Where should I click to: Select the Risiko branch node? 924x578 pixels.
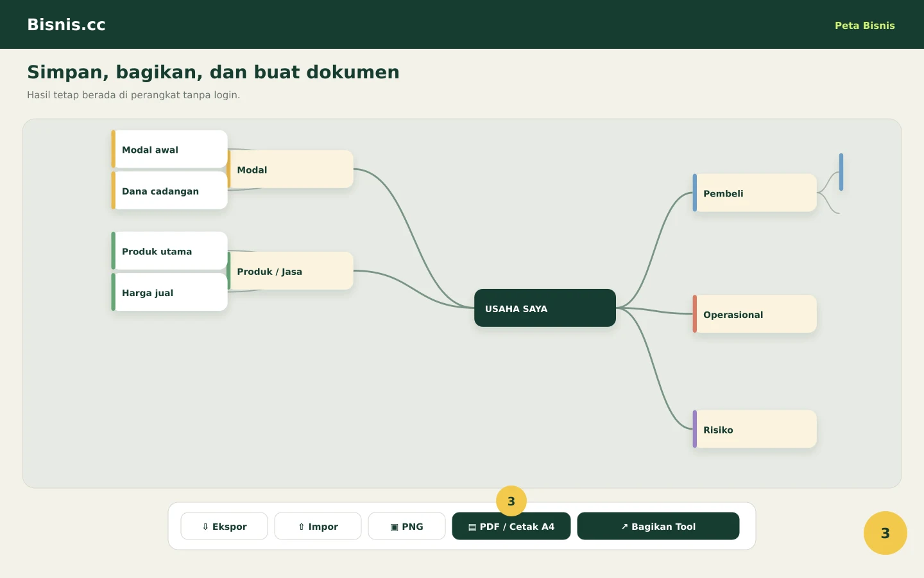[x=755, y=429]
